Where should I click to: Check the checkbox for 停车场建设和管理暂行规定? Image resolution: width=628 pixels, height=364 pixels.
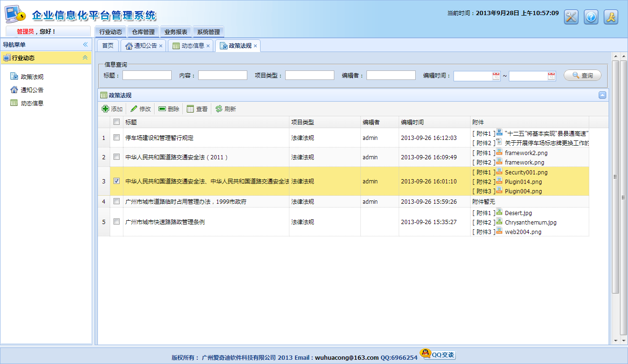(x=116, y=137)
